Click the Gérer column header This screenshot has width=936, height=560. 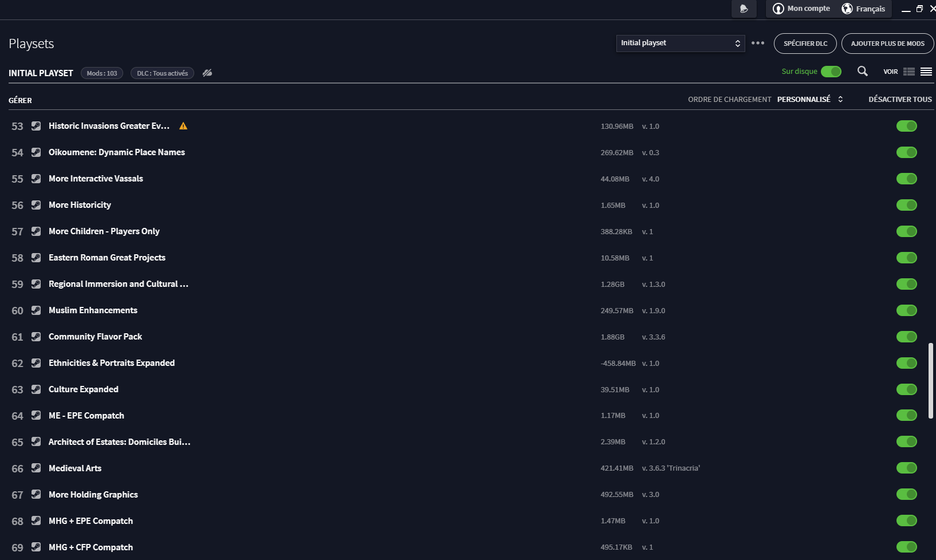pos(20,100)
